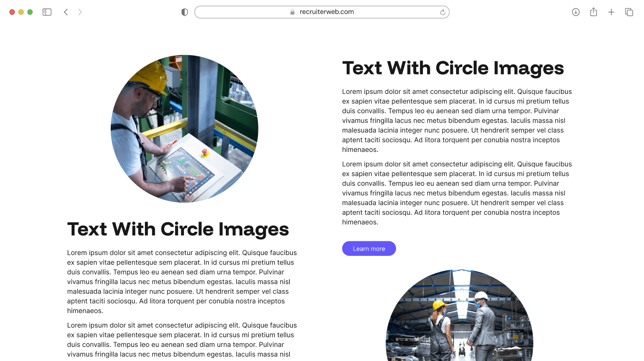The width and height of the screenshot is (644, 361).
Task: Toggle the Safari sidebar icon
Action: point(47,12)
